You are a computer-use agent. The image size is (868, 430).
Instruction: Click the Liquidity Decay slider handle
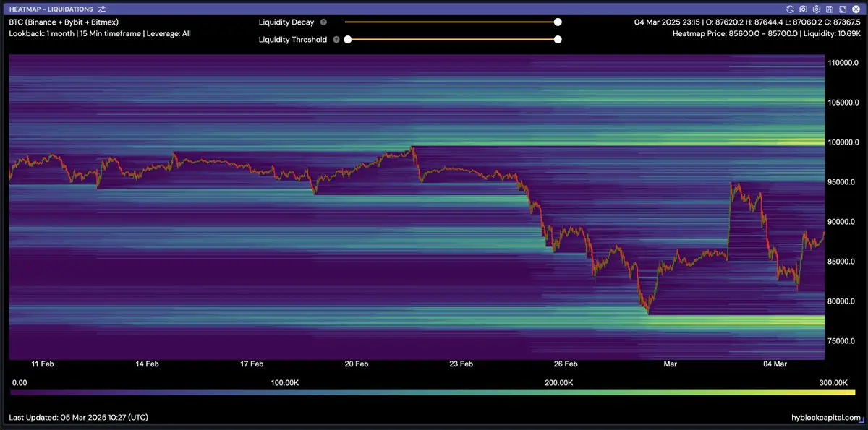(558, 22)
